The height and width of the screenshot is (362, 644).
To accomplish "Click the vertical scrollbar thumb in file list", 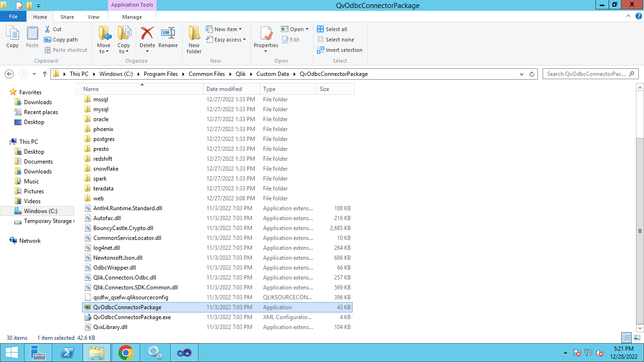I will tap(640, 231).
